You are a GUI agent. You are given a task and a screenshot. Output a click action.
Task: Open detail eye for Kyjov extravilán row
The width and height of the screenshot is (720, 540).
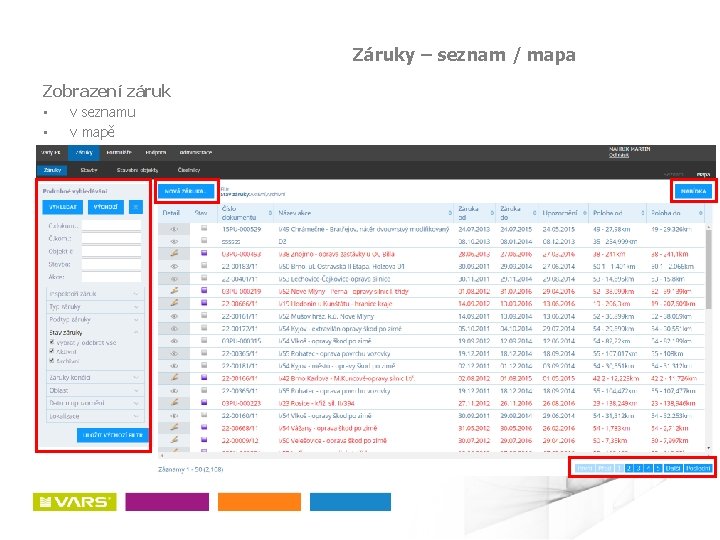[x=174, y=329]
